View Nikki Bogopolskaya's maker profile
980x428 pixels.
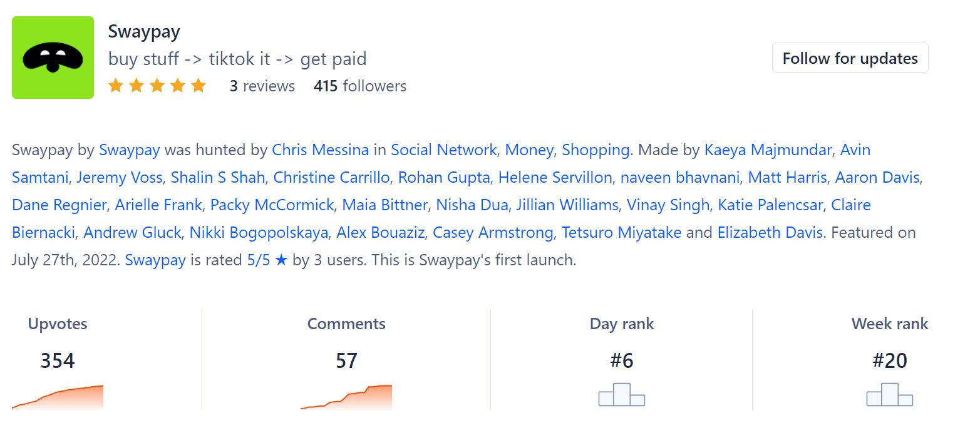tap(259, 233)
